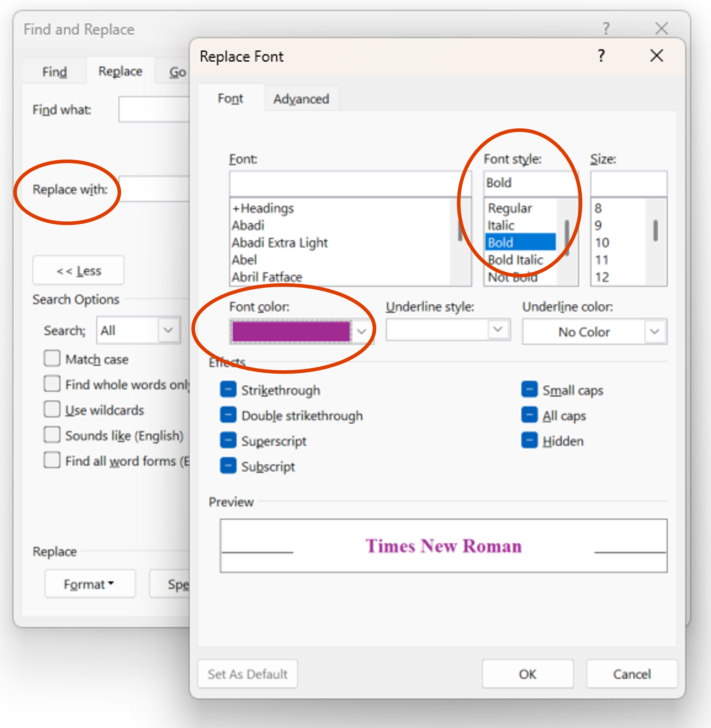
Task: Expand the Underline style dropdown
Action: tap(497, 329)
